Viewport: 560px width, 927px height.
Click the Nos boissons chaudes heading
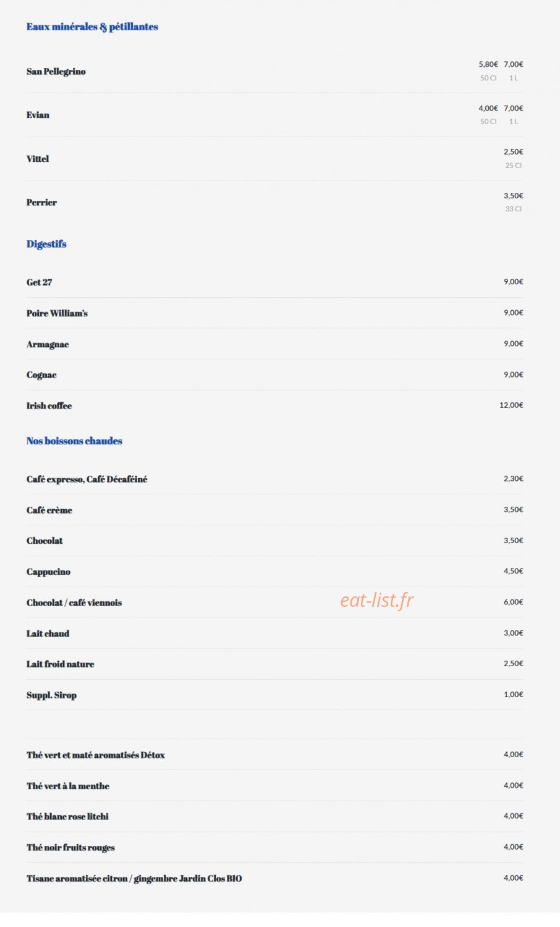[x=74, y=441]
